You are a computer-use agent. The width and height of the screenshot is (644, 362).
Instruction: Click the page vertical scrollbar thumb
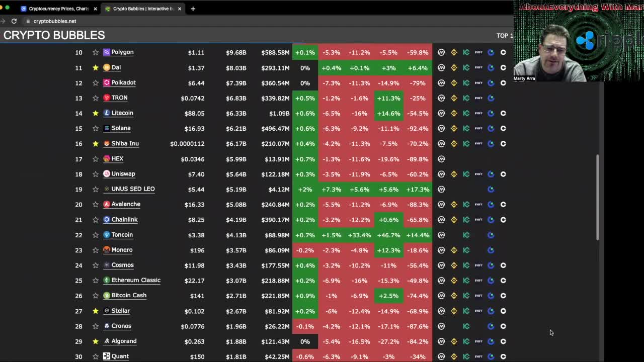pyautogui.click(x=598, y=197)
